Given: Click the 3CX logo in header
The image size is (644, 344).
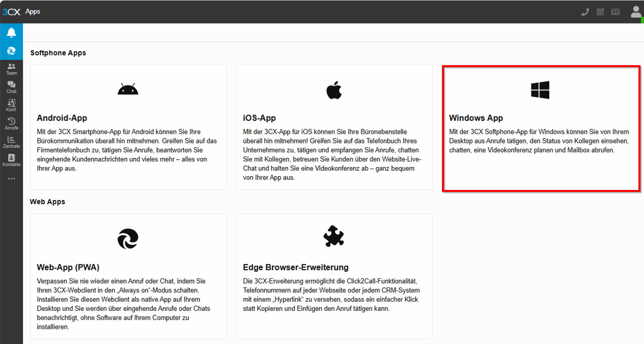Looking at the screenshot, I should coord(11,12).
